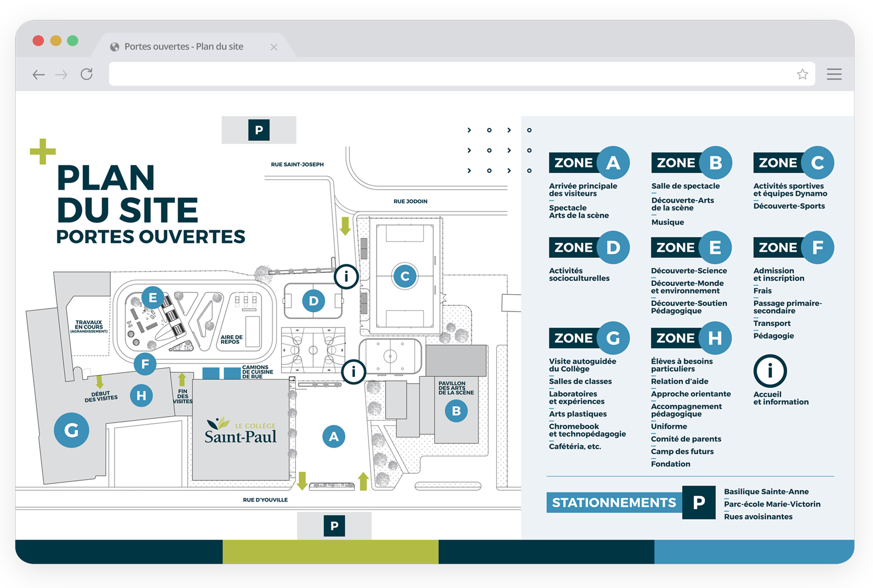Image resolution: width=873 pixels, height=588 pixels.
Task: Click 'Visite autoguidée du Collège' text
Action: click(582, 365)
